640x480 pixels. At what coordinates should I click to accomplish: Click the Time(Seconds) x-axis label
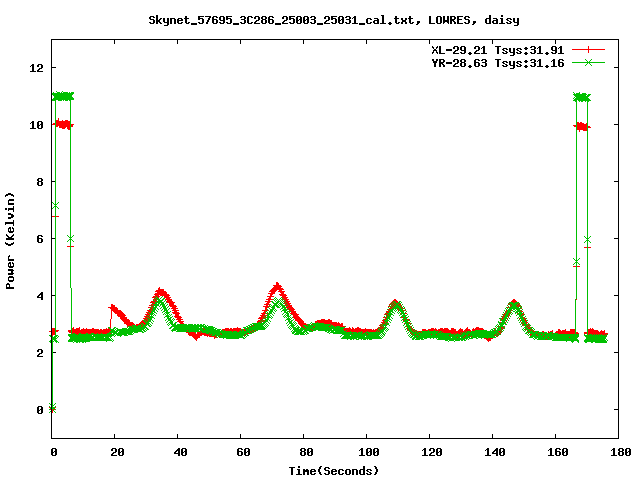click(334, 471)
